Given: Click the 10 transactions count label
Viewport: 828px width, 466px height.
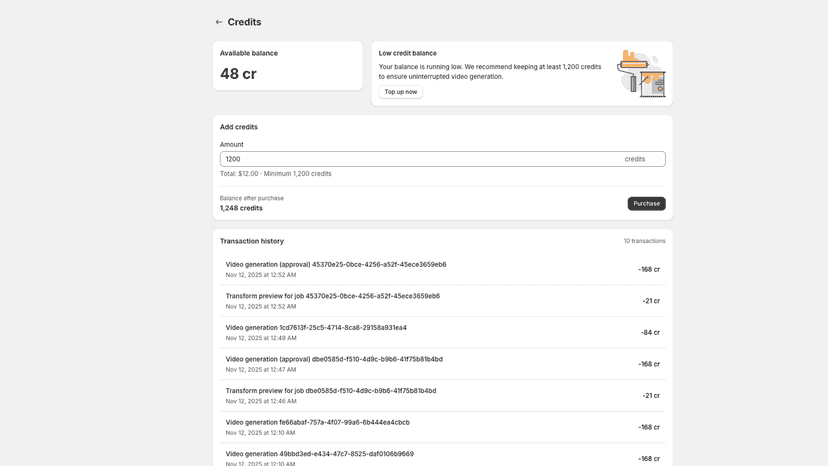Looking at the screenshot, I should coord(644,241).
